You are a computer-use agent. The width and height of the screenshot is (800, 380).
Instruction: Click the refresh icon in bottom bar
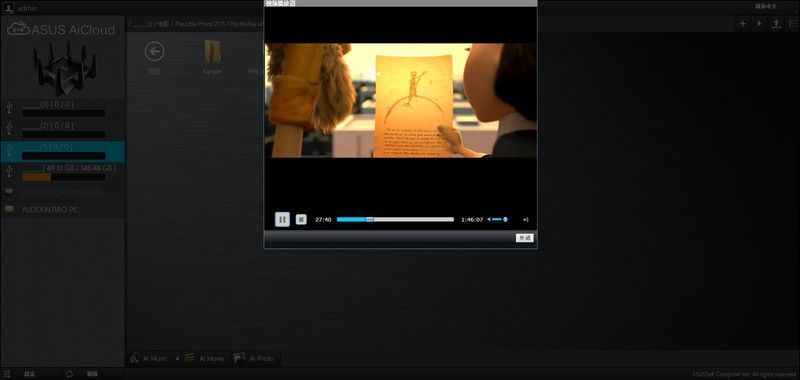tap(69, 374)
